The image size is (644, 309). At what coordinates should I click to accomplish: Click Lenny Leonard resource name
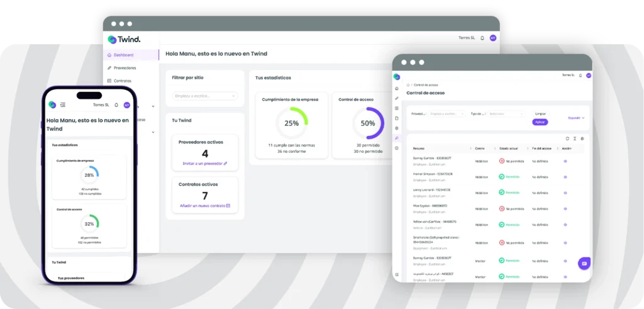(x=431, y=190)
